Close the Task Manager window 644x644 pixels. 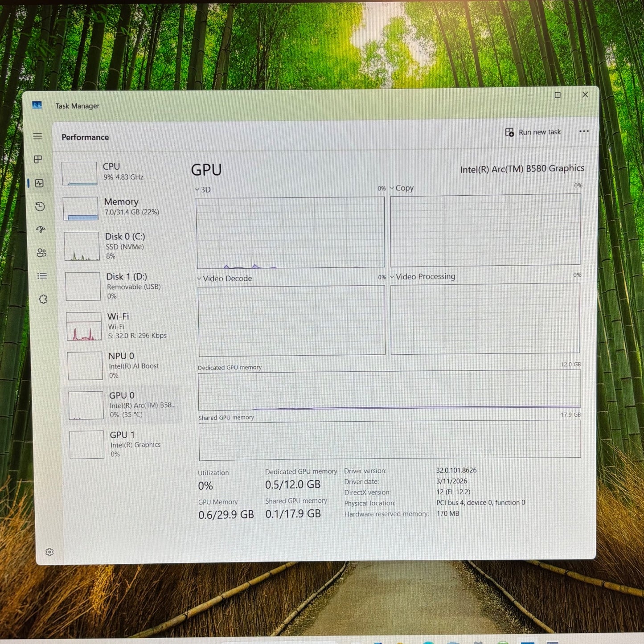585,94
